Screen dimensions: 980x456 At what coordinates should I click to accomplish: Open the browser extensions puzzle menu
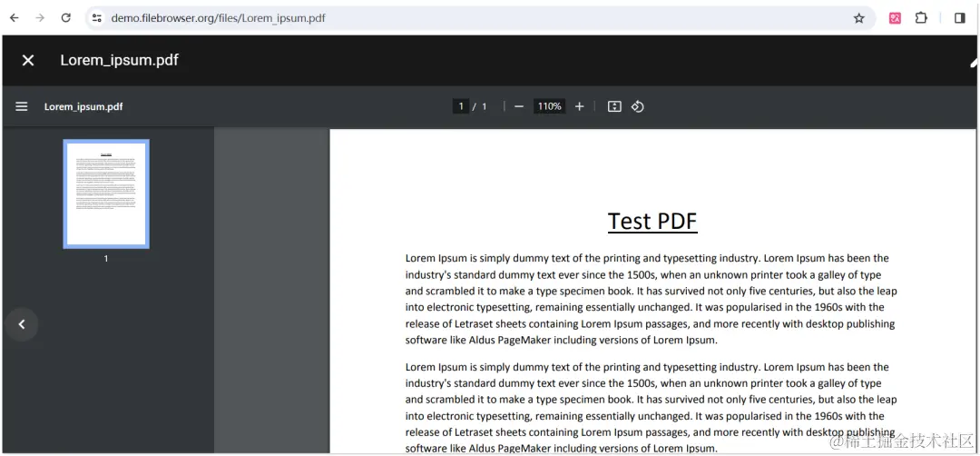pos(921,18)
